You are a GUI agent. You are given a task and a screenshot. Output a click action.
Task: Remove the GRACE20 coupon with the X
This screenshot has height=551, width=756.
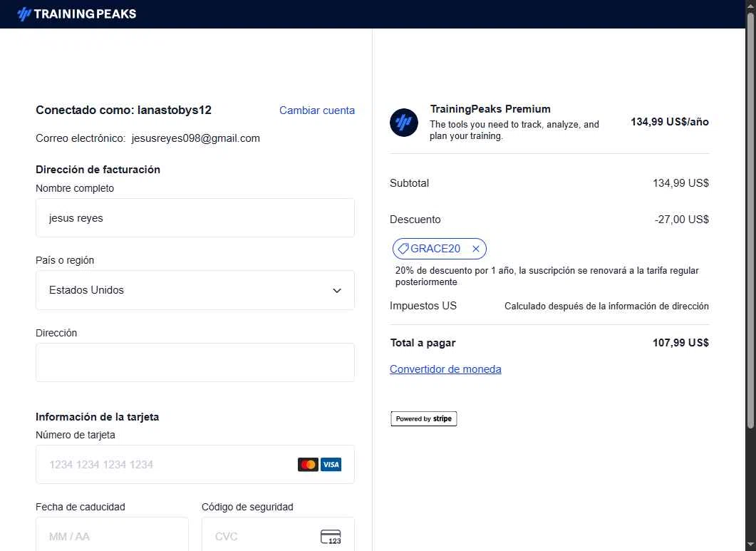pos(476,249)
